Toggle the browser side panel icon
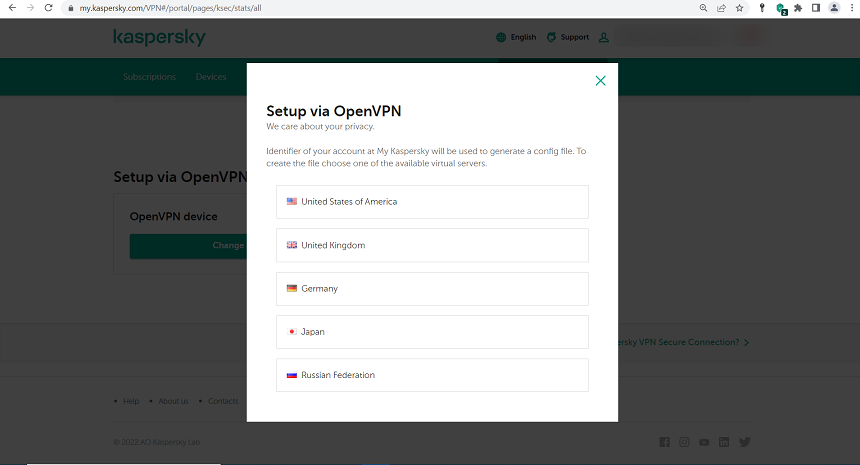This screenshot has height=465, width=860. (x=816, y=8)
